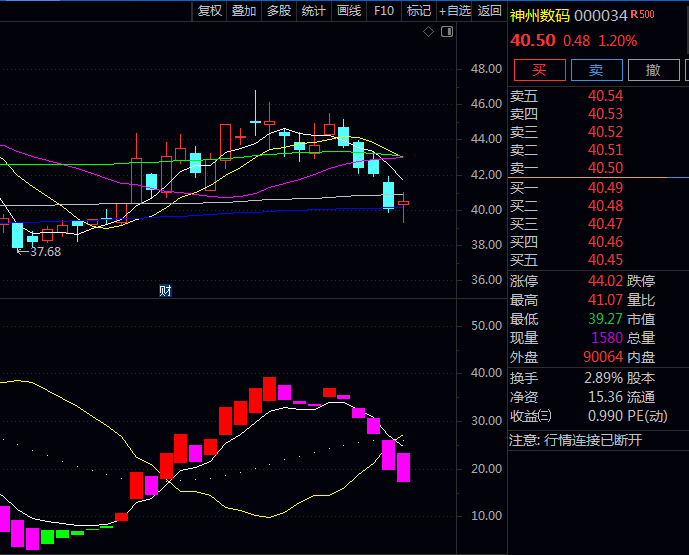689x555 pixels.
Task: Open the 多股 multi-stock view
Action: tap(279, 11)
